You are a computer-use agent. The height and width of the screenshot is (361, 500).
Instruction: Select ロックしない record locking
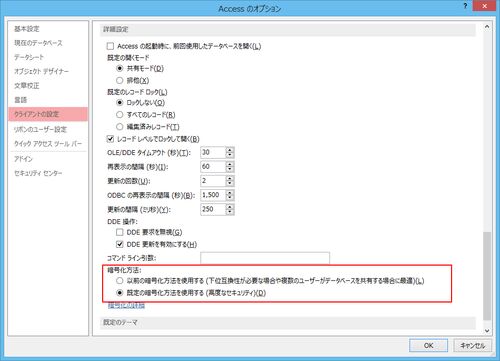(120, 102)
